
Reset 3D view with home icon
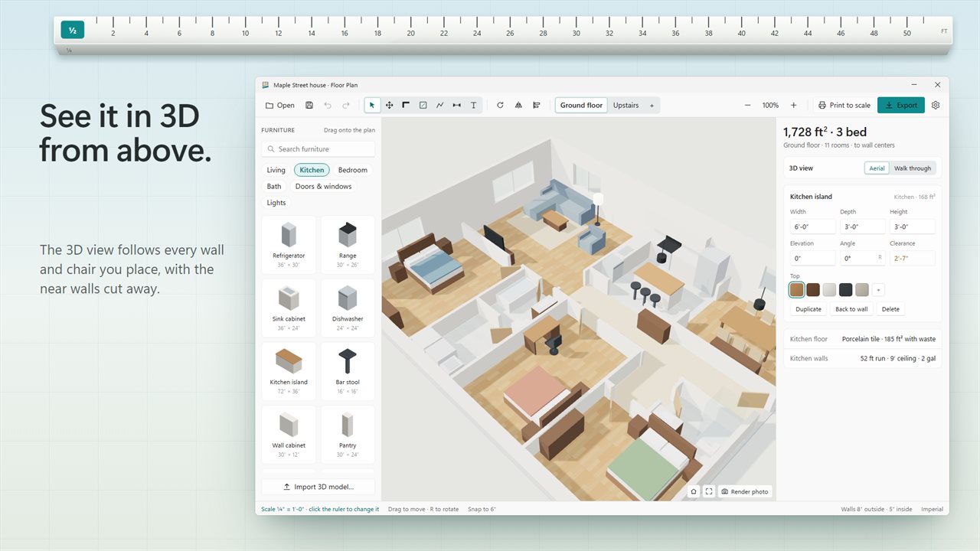[693, 491]
